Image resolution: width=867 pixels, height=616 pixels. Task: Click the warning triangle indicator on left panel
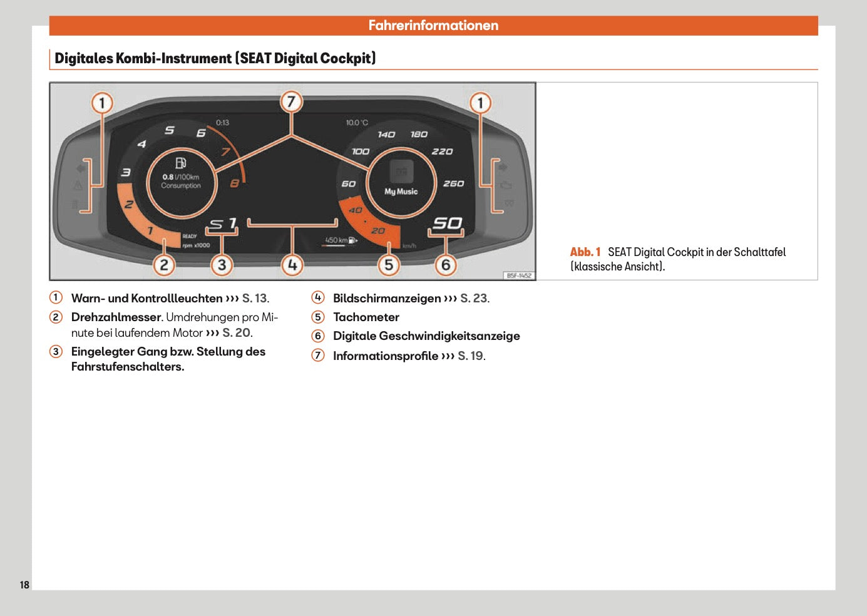click(x=77, y=185)
